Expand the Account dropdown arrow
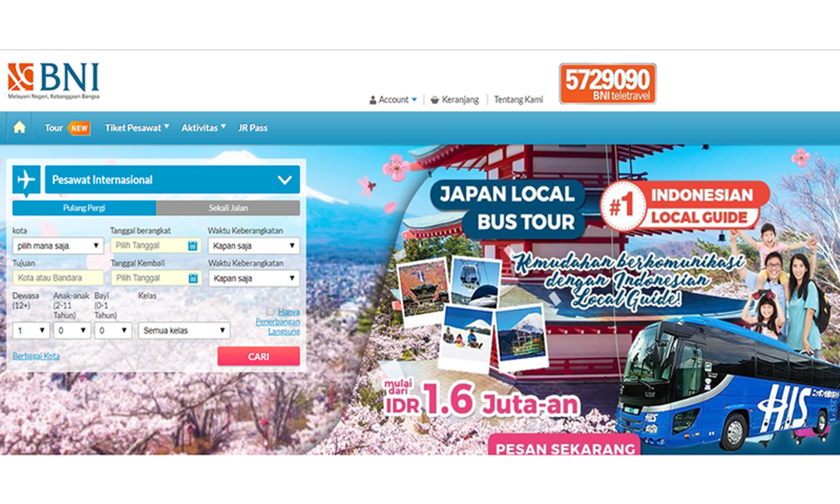Image resolution: width=840 pixels, height=504 pixels. (x=414, y=100)
